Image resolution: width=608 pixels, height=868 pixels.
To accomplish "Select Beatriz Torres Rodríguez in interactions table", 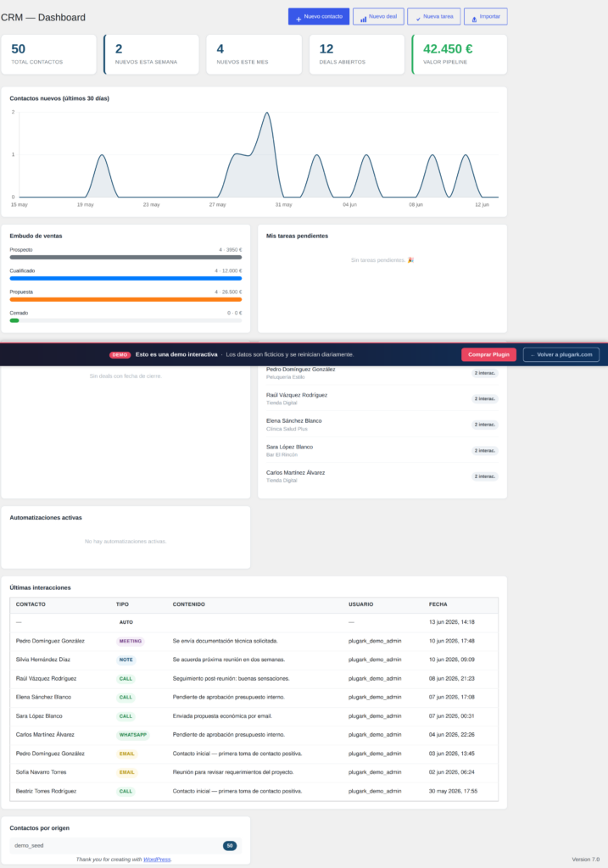I will tap(46, 792).
